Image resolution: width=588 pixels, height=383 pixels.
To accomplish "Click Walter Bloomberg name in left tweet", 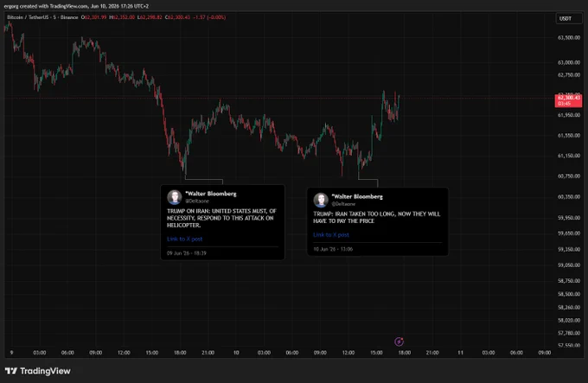I will (211, 194).
